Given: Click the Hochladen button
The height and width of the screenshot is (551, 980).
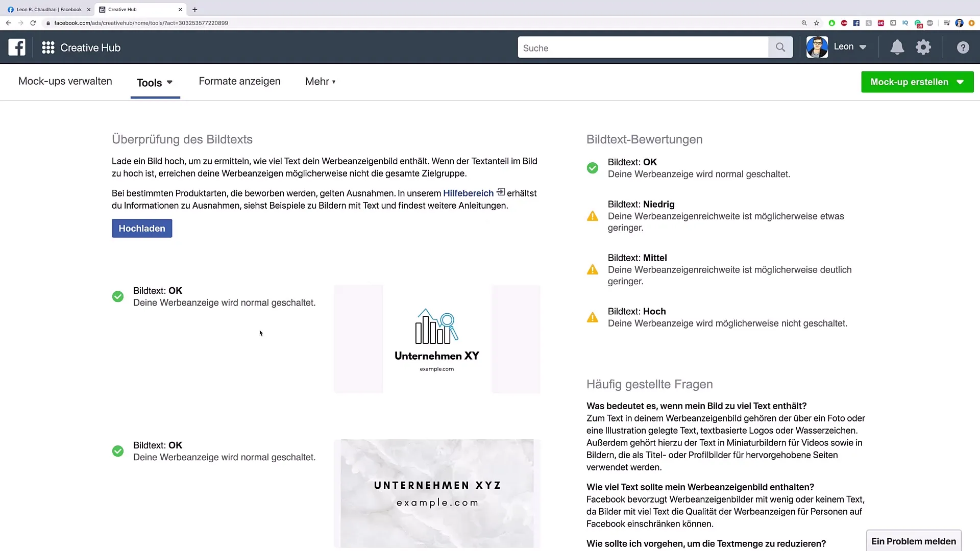Looking at the screenshot, I should point(142,228).
